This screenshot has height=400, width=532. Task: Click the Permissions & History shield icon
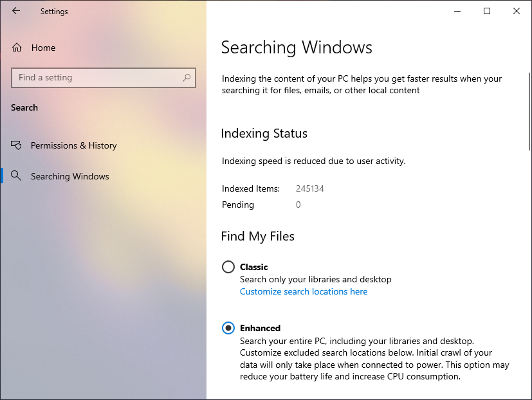(x=16, y=145)
